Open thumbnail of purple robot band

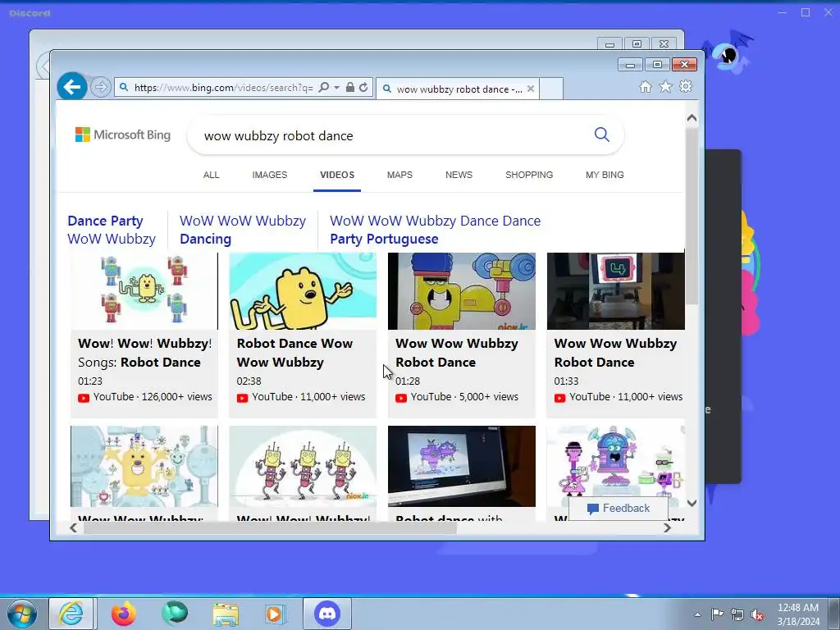[615, 462]
